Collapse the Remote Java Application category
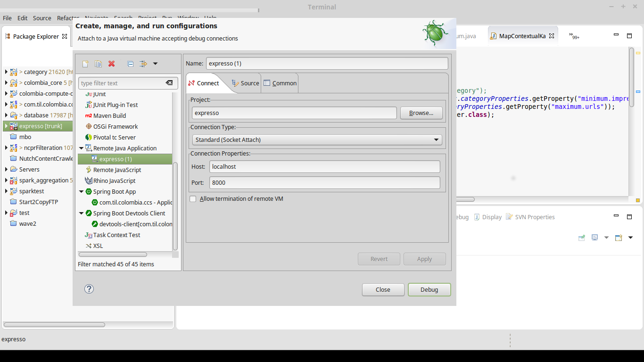This screenshot has height=362, width=644. (x=81, y=148)
